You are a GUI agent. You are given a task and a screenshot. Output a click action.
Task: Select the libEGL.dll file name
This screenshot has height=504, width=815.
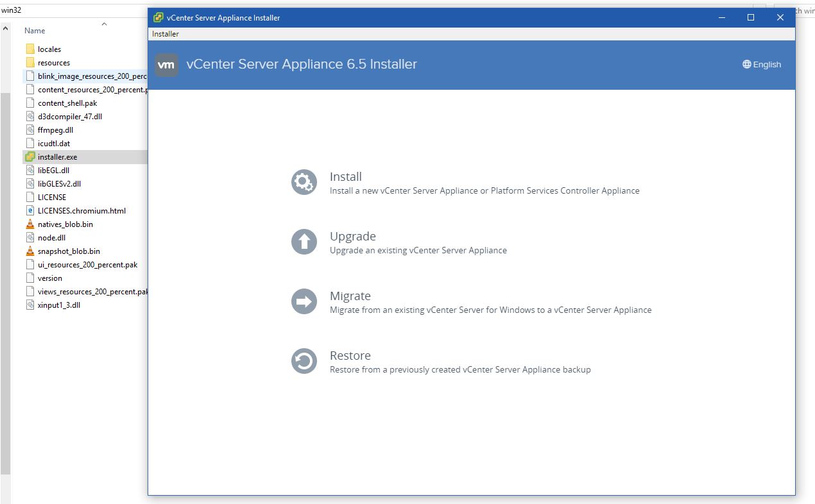coord(53,170)
